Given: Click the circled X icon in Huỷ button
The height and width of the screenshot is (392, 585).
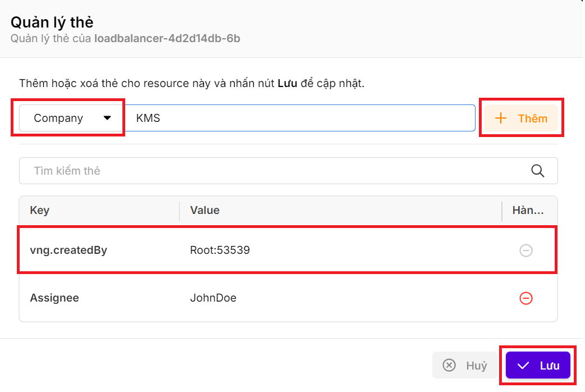Looking at the screenshot, I should tap(449, 366).
